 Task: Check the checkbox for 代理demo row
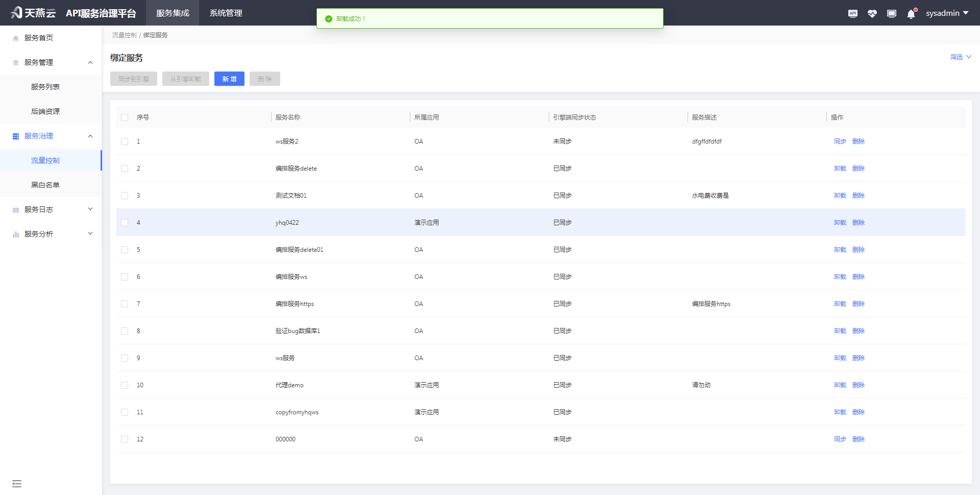click(124, 385)
